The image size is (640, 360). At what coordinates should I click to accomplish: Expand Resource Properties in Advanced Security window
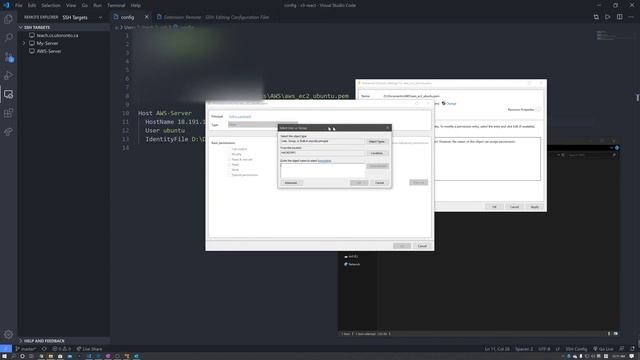[539, 109]
